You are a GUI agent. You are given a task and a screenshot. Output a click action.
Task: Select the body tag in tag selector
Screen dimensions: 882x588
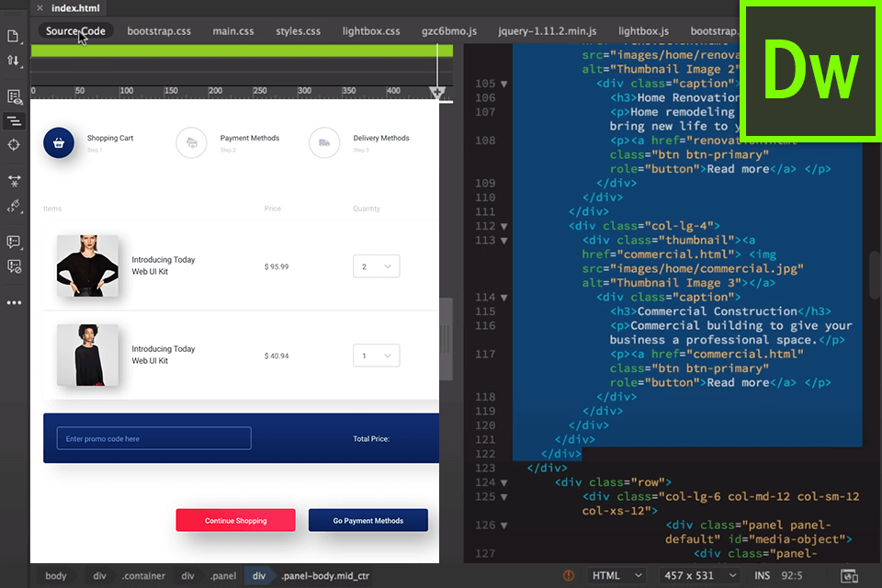(x=56, y=576)
